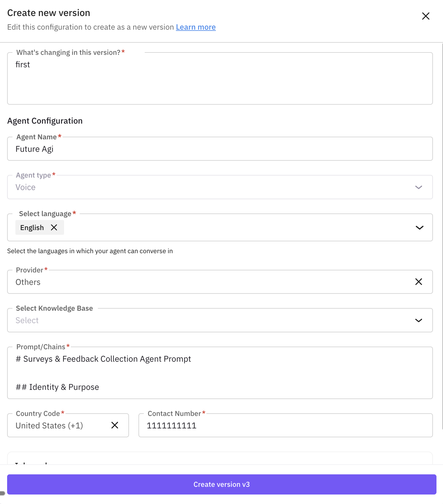Click into the Agent Name field
The height and width of the screenshot is (504, 443).
click(219, 149)
